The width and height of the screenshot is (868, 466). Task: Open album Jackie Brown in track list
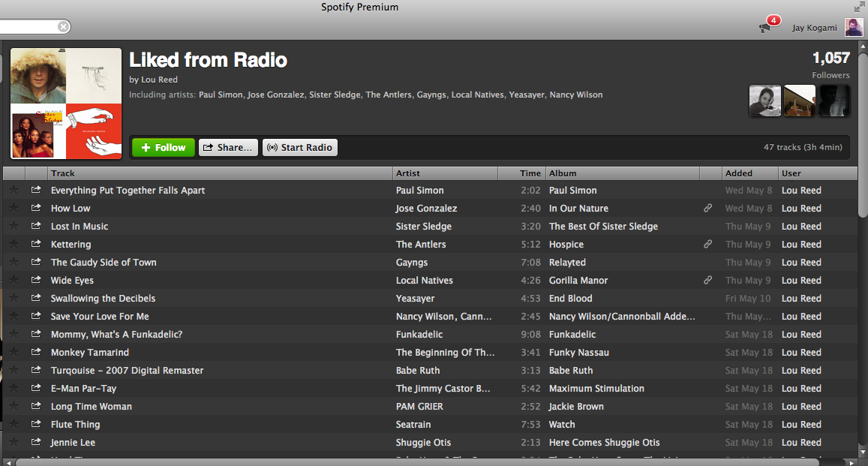(x=576, y=406)
